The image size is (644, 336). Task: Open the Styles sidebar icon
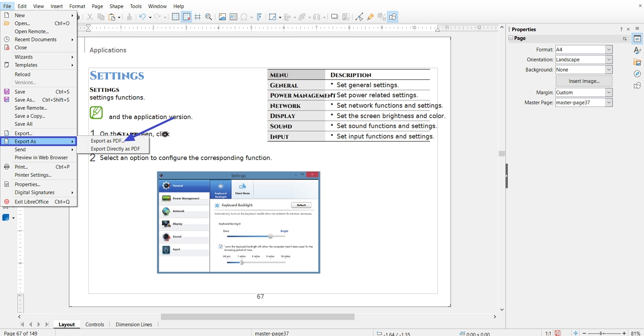point(638,51)
